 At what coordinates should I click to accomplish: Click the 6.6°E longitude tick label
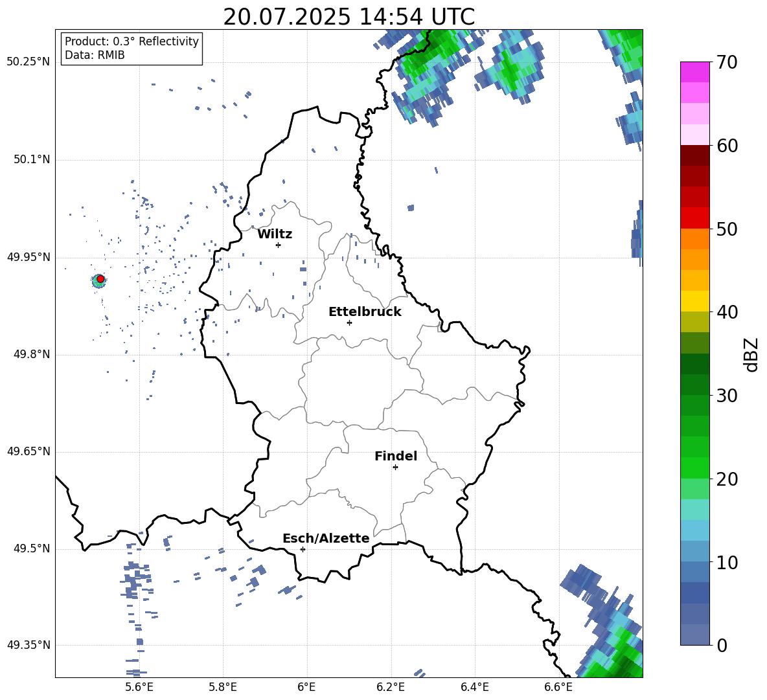pyautogui.click(x=558, y=687)
